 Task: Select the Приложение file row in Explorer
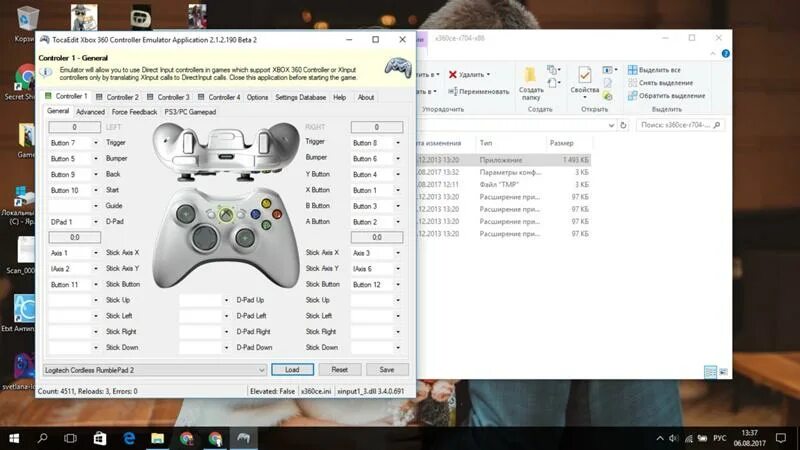click(x=504, y=160)
